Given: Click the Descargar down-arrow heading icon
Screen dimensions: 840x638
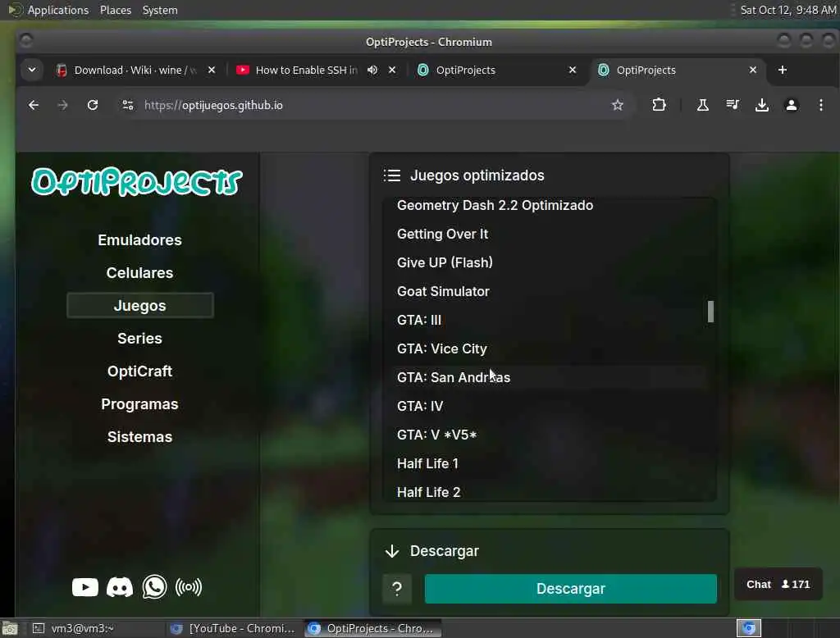Looking at the screenshot, I should [x=392, y=551].
